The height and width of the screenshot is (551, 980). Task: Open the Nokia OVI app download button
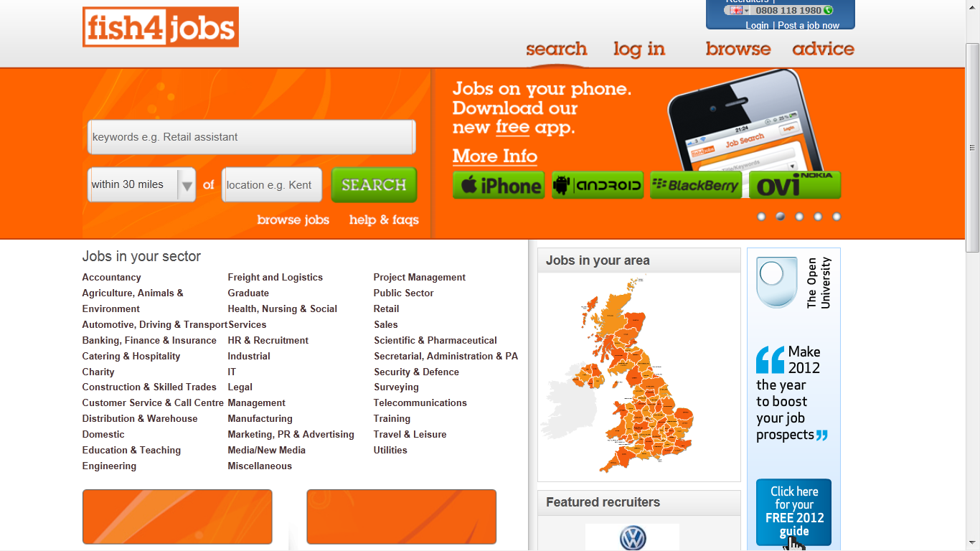(x=795, y=185)
